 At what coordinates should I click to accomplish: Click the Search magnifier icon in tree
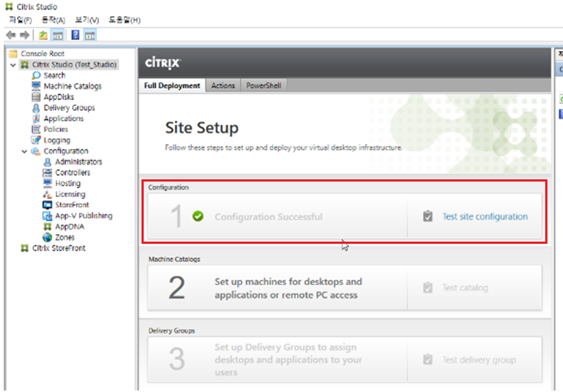(36, 76)
